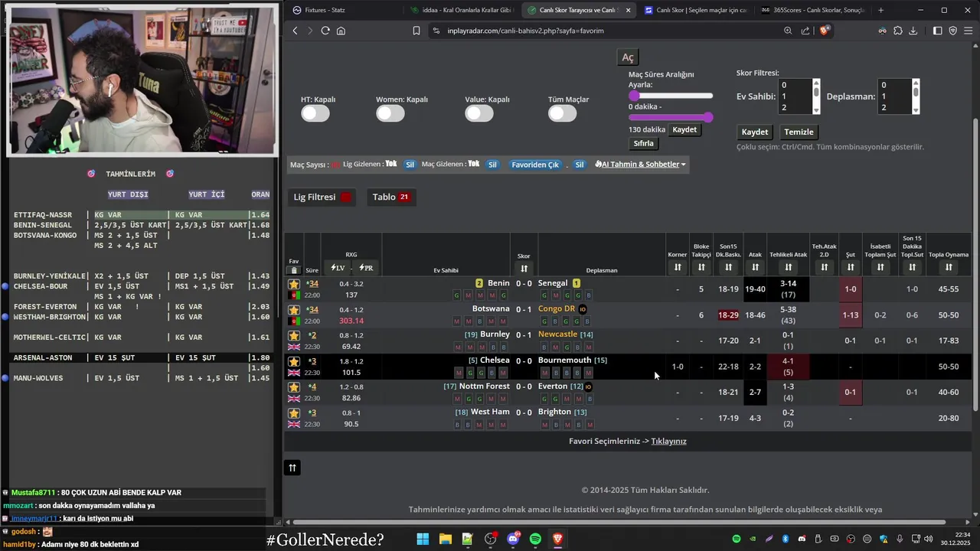Adjust the minimum minute slider handle
The image size is (980, 551).
click(x=634, y=96)
